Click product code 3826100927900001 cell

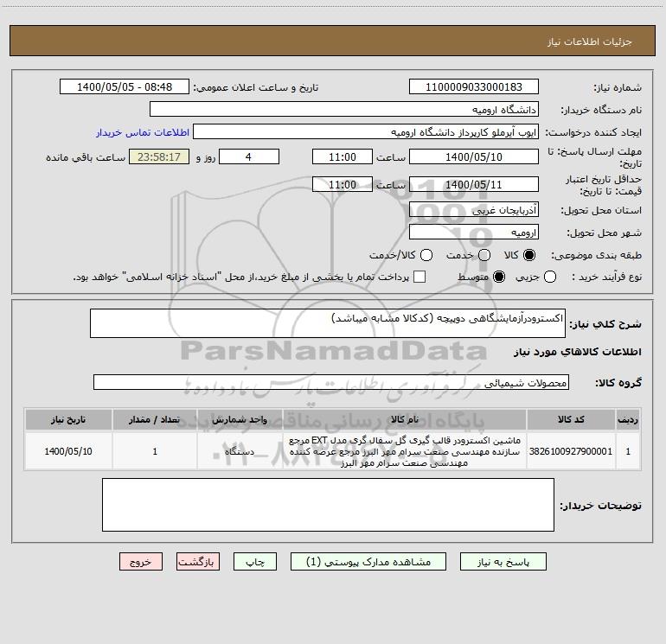(x=571, y=451)
